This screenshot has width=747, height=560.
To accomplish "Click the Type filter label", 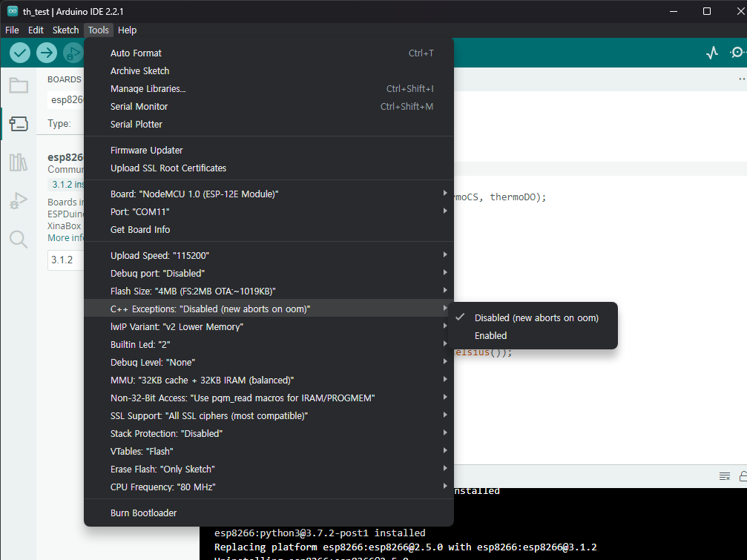I will click(x=59, y=123).
